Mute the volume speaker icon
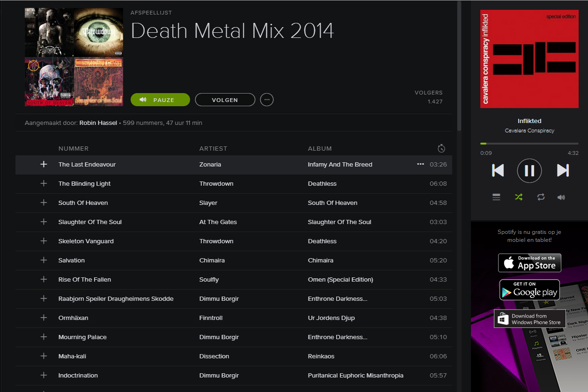This screenshot has height=392, width=588. click(561, 197)
